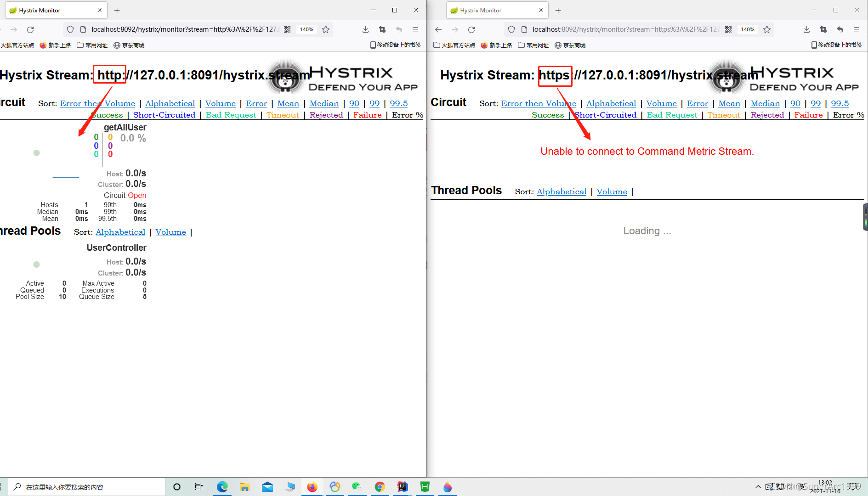Sort circuits by Median in left window
The image size is (868, 496).
point(324,103)
